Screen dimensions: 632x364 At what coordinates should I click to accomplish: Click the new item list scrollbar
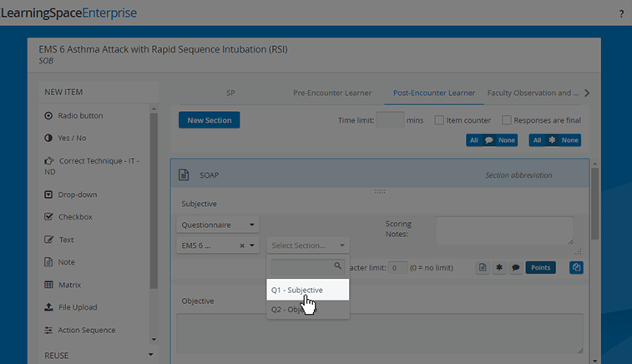[x=154, y=200]
